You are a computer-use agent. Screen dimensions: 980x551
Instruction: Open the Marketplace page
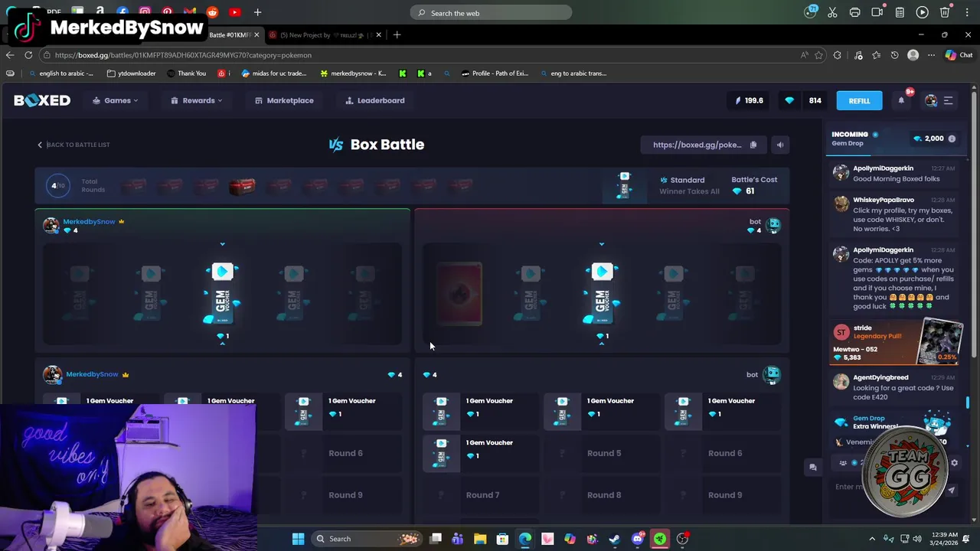pyautogui.click(x=284, y=100)
